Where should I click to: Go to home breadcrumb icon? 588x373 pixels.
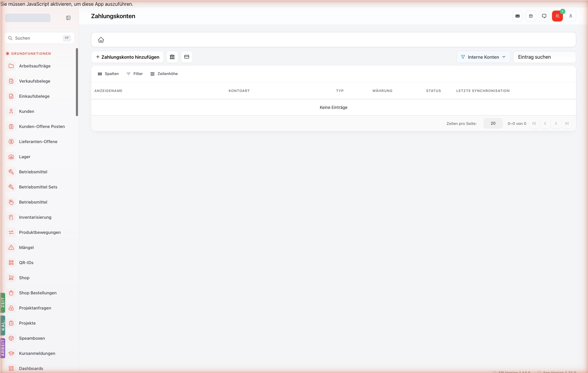(x=101, y=40)
